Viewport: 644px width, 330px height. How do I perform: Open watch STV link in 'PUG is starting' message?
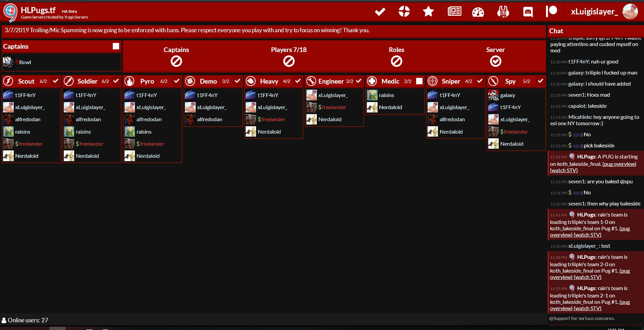pyautogui.click(x=564, y=170)
